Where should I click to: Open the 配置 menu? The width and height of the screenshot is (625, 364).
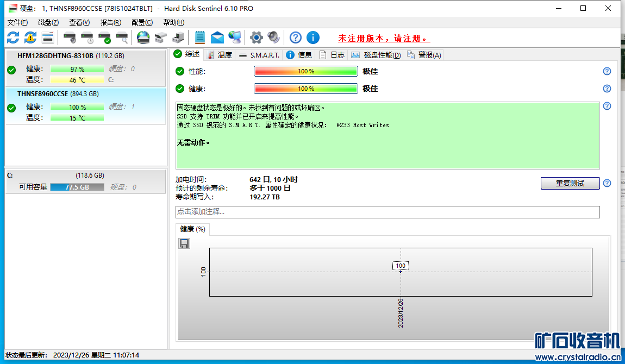(x=142, y=22)
